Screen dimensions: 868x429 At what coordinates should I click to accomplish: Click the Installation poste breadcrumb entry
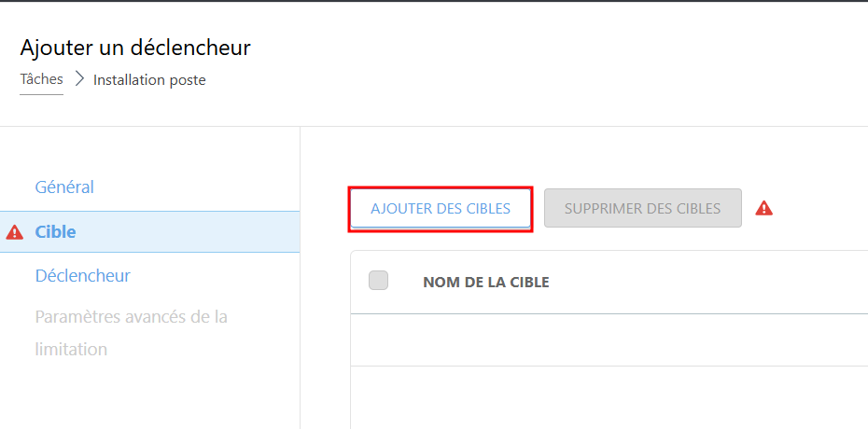tap(149, 80)
